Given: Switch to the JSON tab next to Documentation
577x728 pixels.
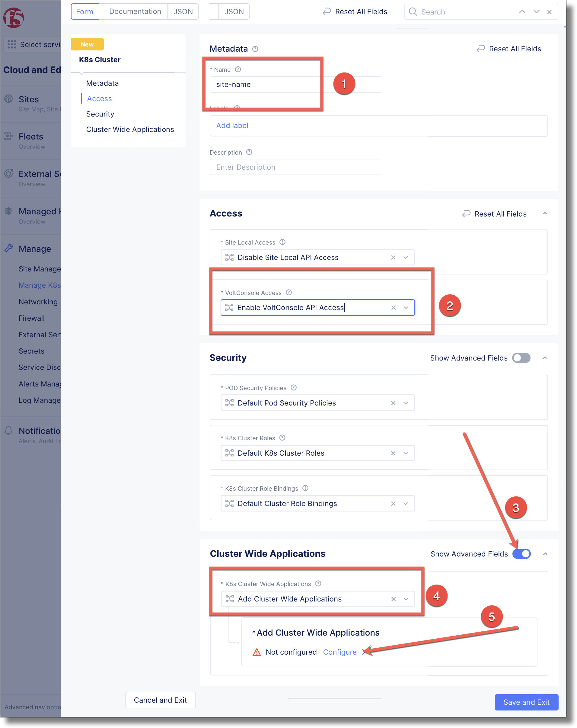Looking at the screenshot, I should [183, 11].
